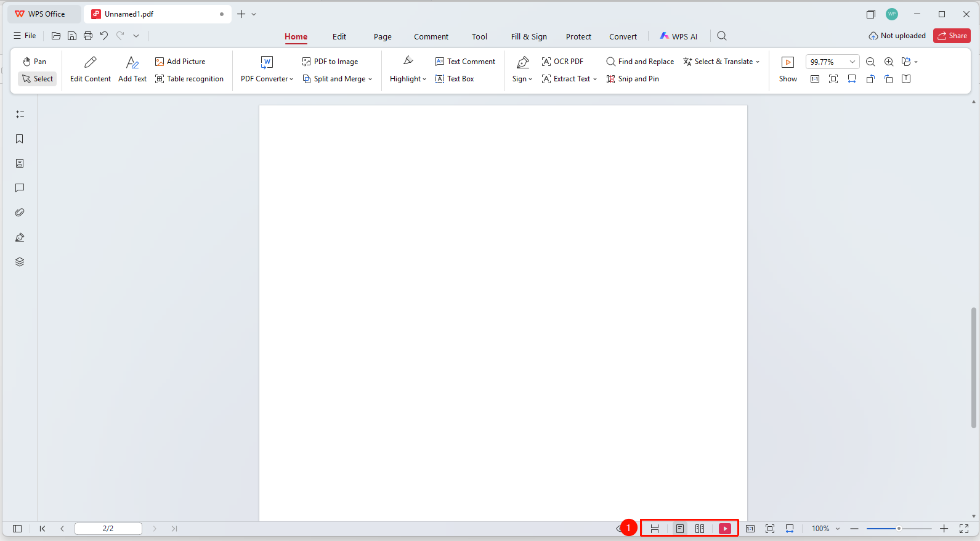Open the bookmarks sidebar panel

(20, 139)
